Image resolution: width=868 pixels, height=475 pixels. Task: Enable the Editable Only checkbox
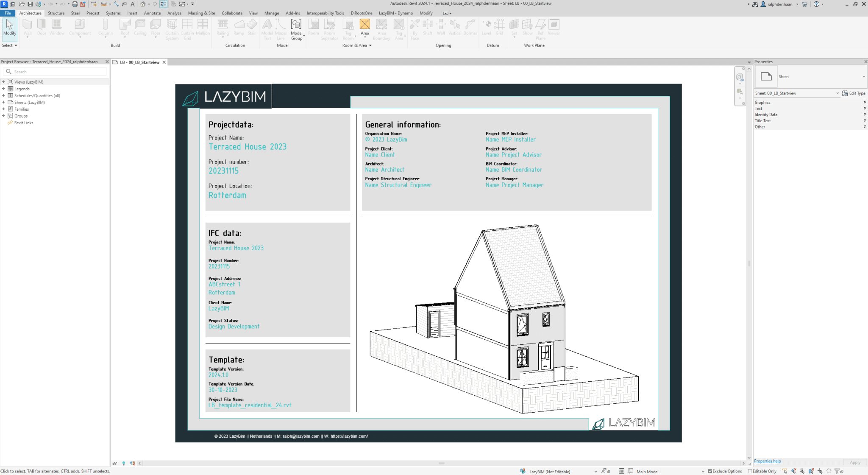click(750, 471)
